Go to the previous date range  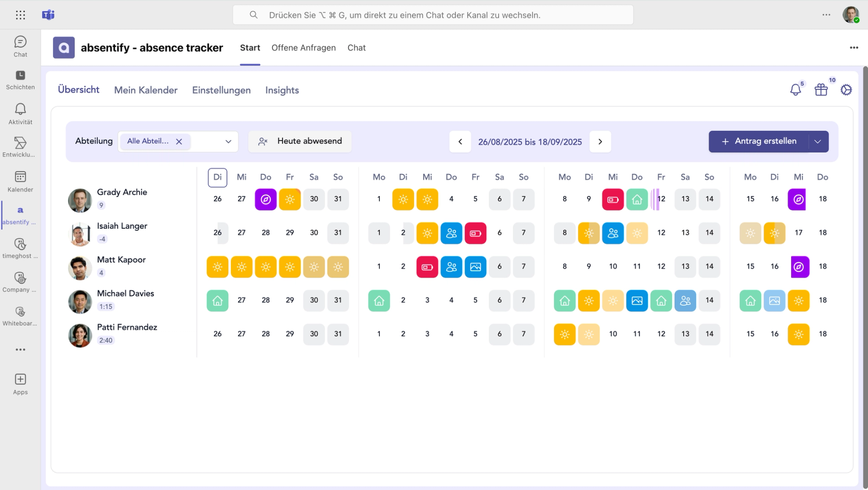coord(460,141)
